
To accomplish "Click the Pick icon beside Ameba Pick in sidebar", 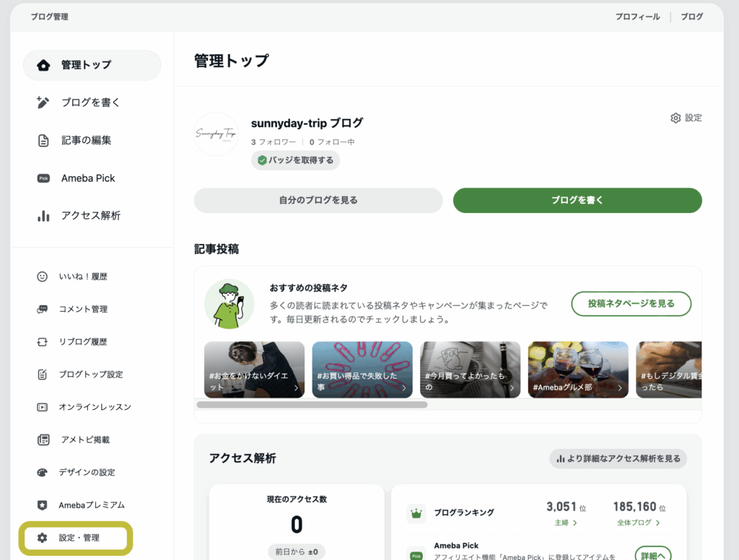I will point(43,178).
